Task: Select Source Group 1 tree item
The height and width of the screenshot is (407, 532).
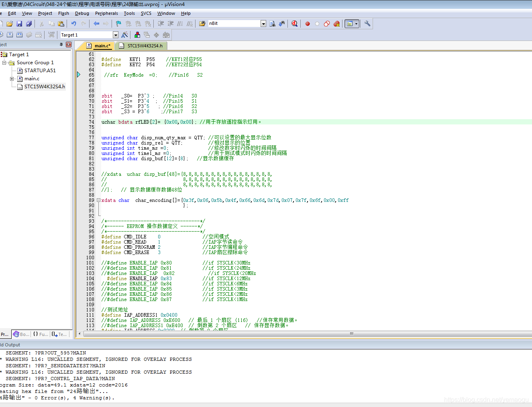Action: tap(35, 63)
